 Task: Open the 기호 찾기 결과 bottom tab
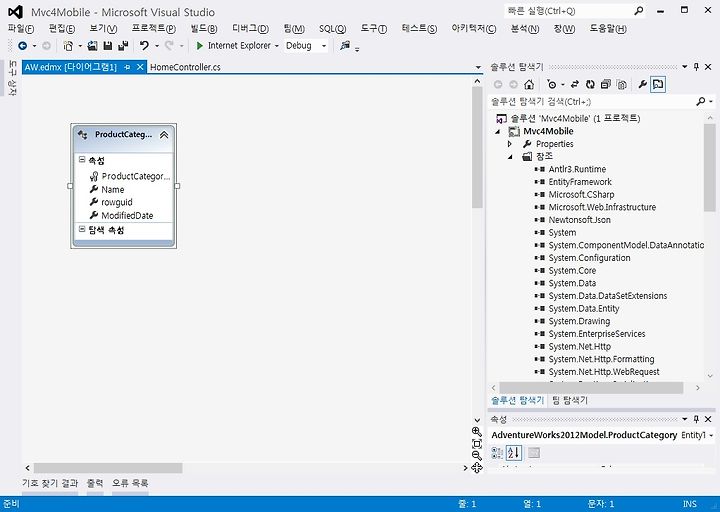click(50, 483)
